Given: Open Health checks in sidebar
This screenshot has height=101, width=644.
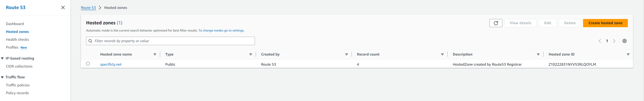Looking at the screenshot, I should tap(17, 40).
